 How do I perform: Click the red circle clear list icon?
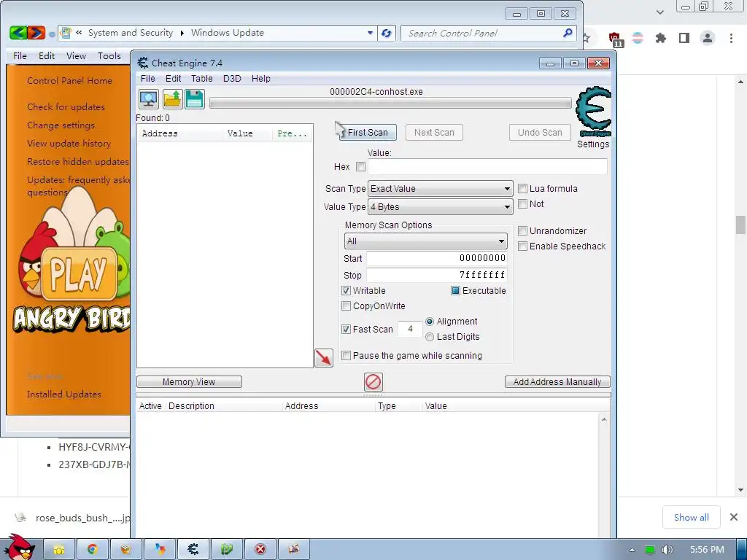pyautogui.click(x=373, y=382)
